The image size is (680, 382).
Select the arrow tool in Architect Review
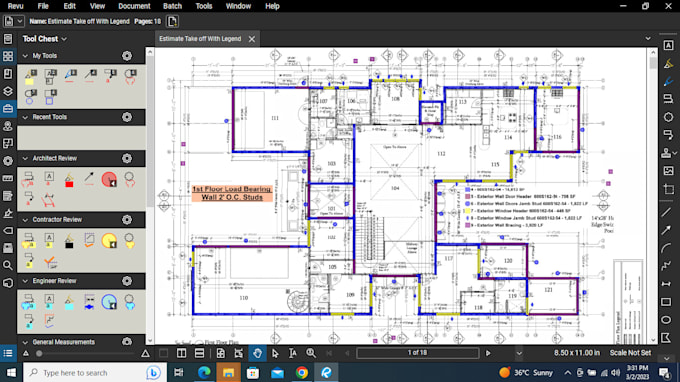89,178
